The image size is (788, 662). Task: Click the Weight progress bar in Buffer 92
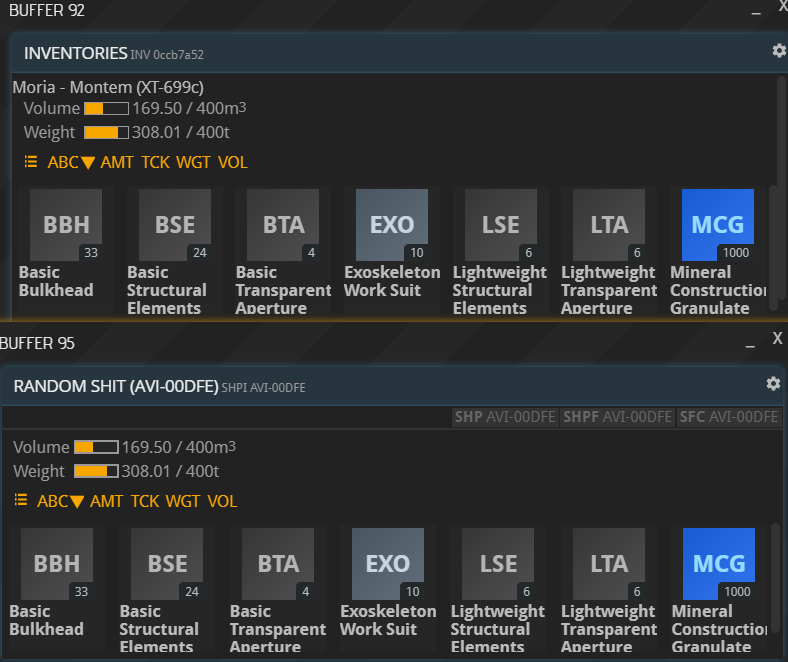106,132
